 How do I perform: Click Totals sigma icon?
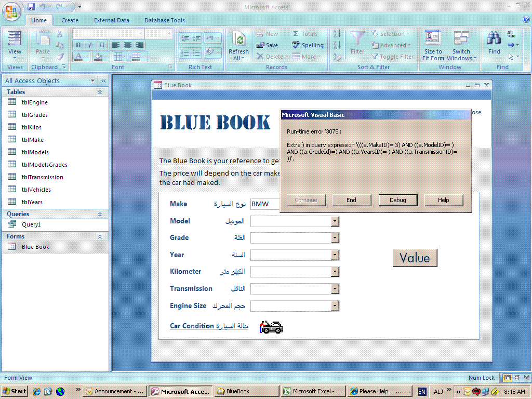pos(296,34)
